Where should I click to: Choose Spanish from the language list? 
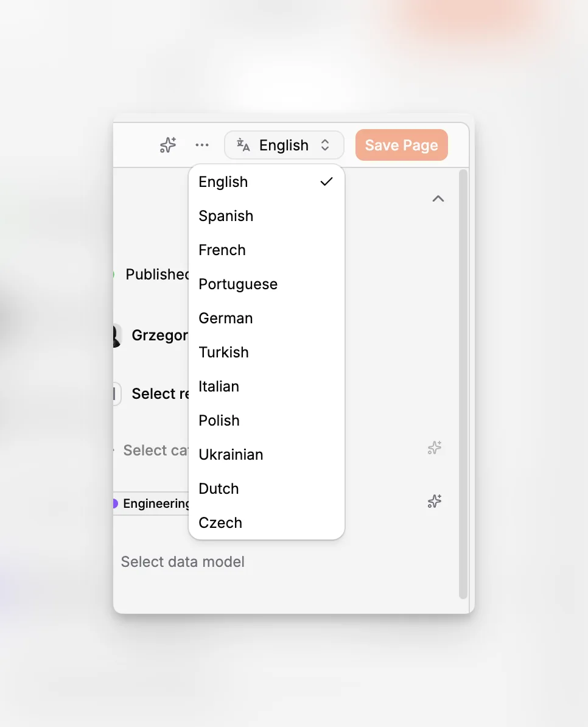click(267, 216)
